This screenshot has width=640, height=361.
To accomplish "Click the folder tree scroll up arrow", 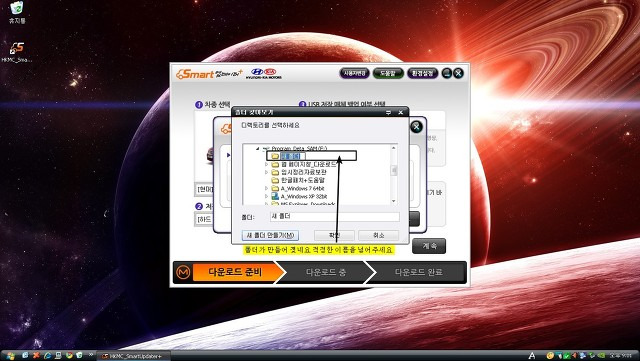I will tap(393, 148).
